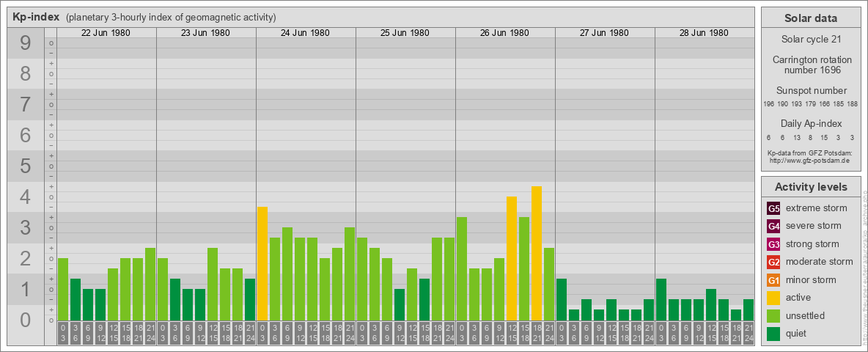Image resolution: width=868 pixels, height=352 pixels.
Task: Click the Solar data panel heading
Action: click(811, 18)
